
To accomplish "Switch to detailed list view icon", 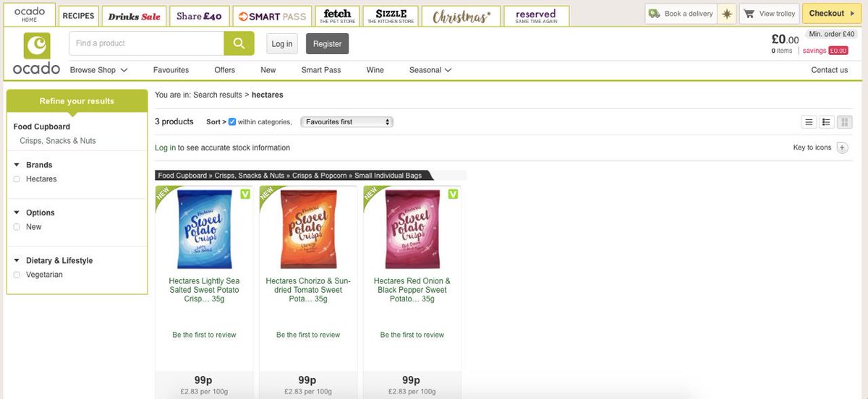I will pyautogui.click(x=827, y=122).
